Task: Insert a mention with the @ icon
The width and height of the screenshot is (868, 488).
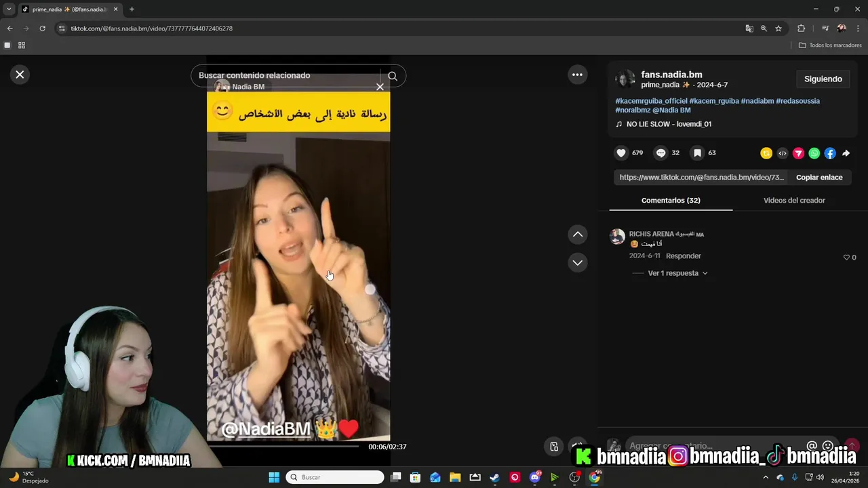Action: [x=812, y=446]
